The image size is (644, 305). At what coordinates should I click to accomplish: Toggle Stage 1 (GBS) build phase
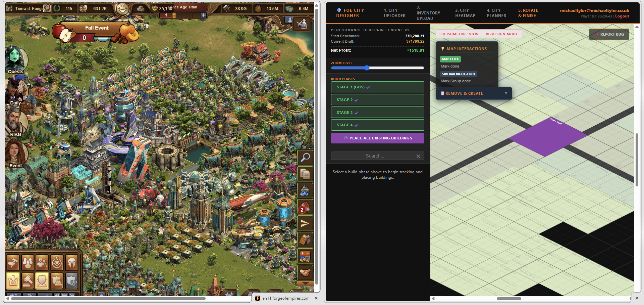377,87
